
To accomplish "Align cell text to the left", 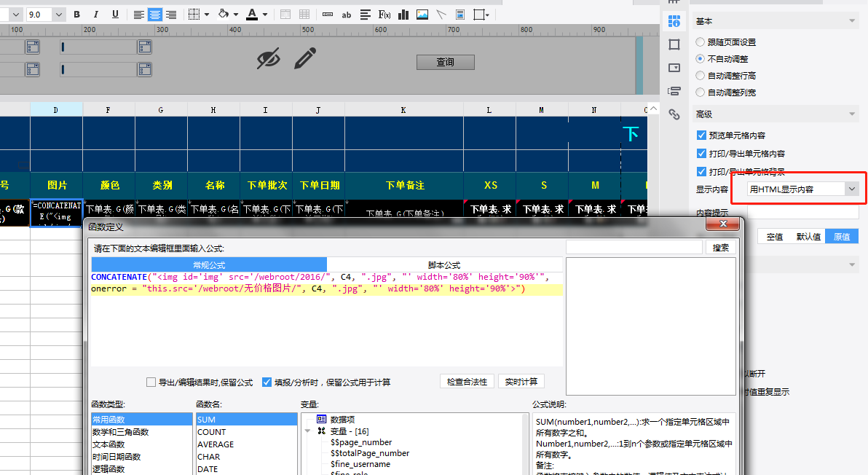I will (x=139, y=15).
